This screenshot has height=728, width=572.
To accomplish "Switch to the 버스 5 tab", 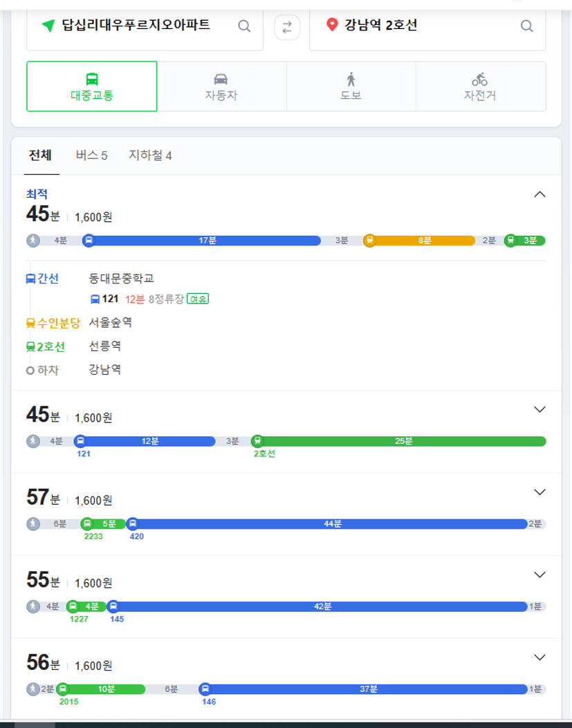I will 91,156.
